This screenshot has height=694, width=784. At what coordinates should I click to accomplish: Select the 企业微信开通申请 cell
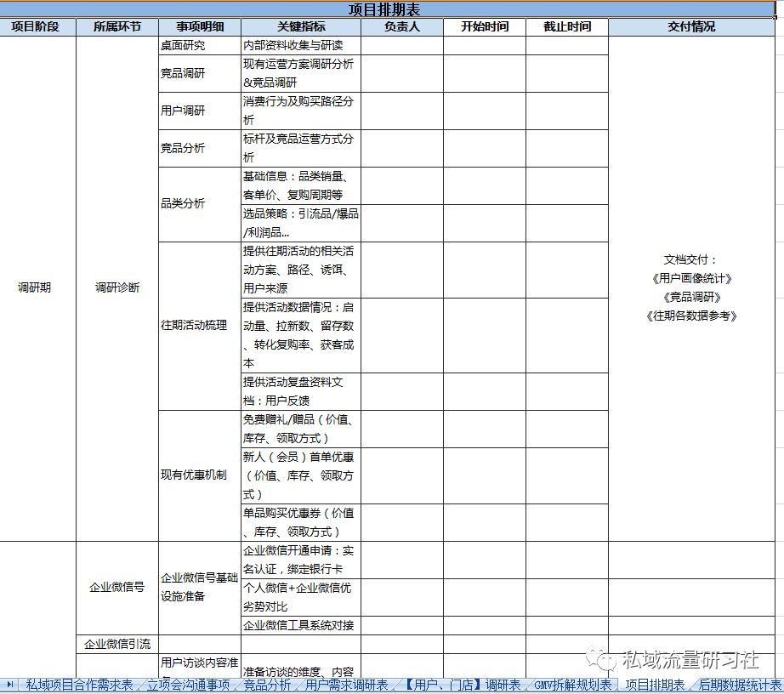pos(301,560)
